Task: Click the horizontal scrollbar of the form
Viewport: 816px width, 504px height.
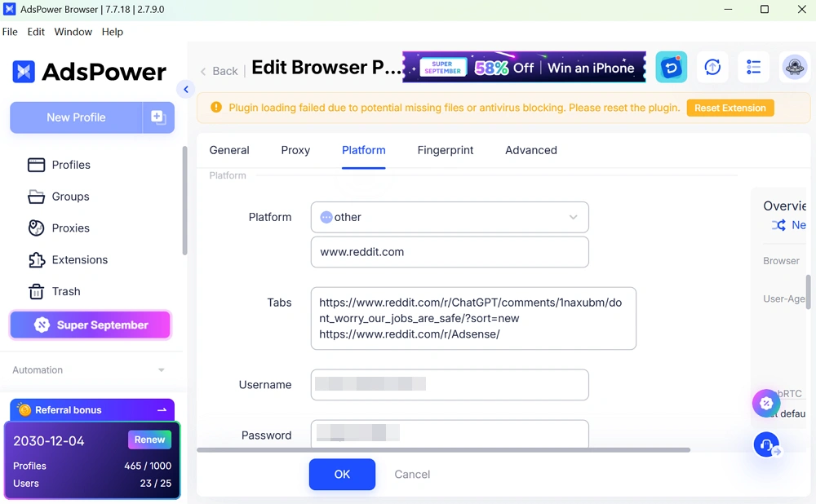Action: click(x=443, y=450)
